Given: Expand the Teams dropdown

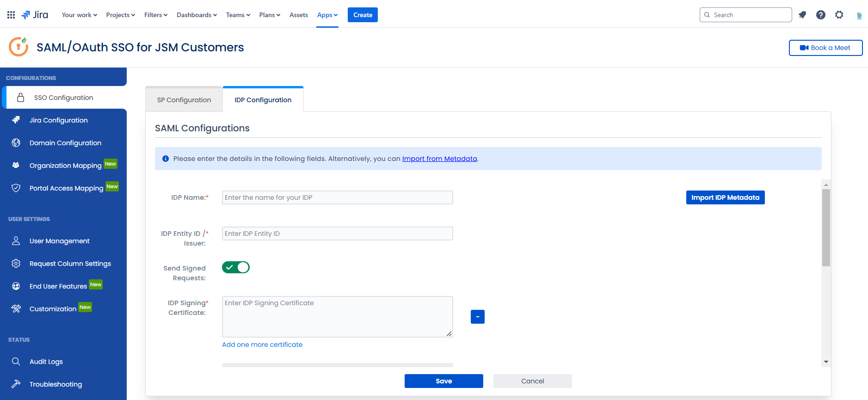Looking at the screenshot, I should click(238, 15).
